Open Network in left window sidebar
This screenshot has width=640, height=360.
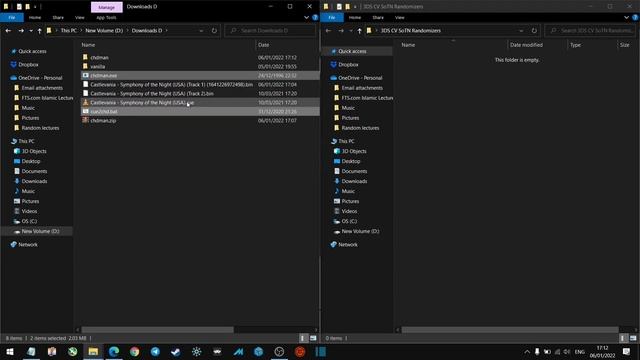click(x=28, y=244)
